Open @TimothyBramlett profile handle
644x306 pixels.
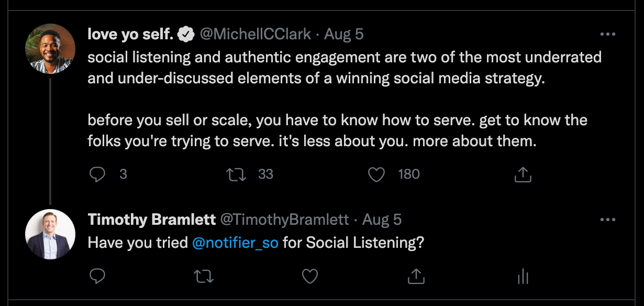[x=284, y=220]
